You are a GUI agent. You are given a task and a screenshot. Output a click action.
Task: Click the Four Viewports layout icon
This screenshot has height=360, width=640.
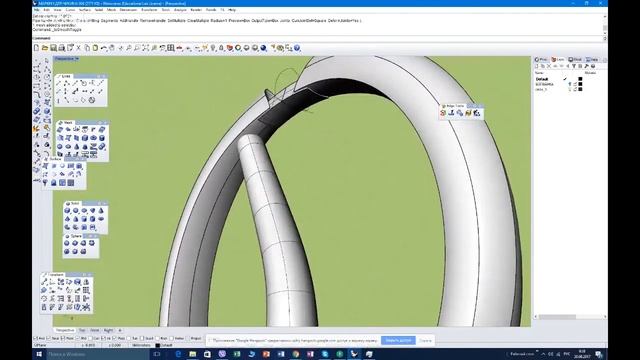tap(171, 48)
